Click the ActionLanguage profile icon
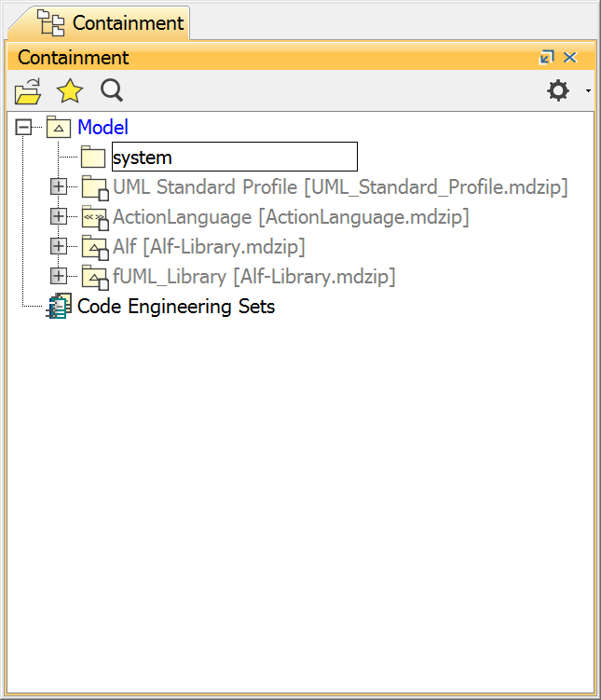The height and width of the screenshot is (700, 601). [x=94, y=217]
